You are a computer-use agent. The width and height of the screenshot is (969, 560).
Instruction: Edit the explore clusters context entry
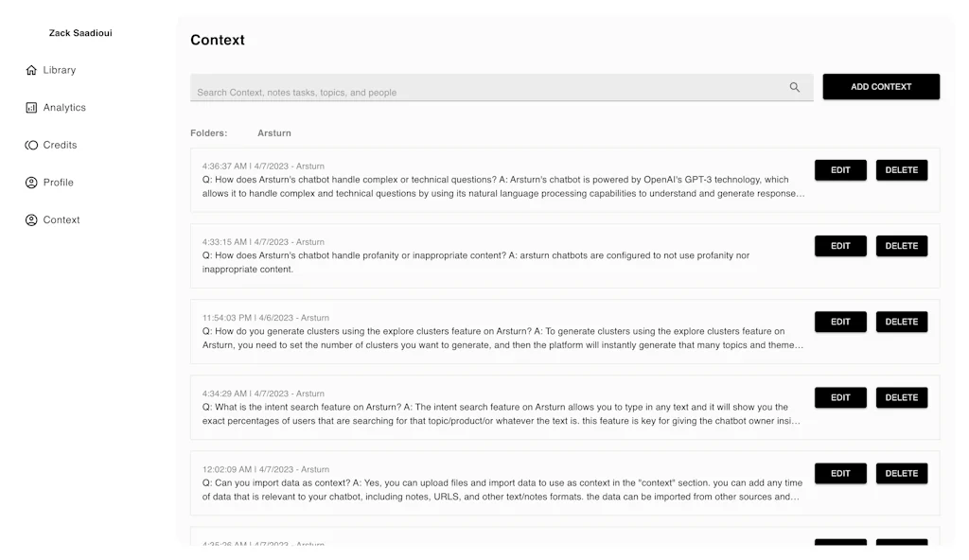pyautogui.click(x=840, y=321)
